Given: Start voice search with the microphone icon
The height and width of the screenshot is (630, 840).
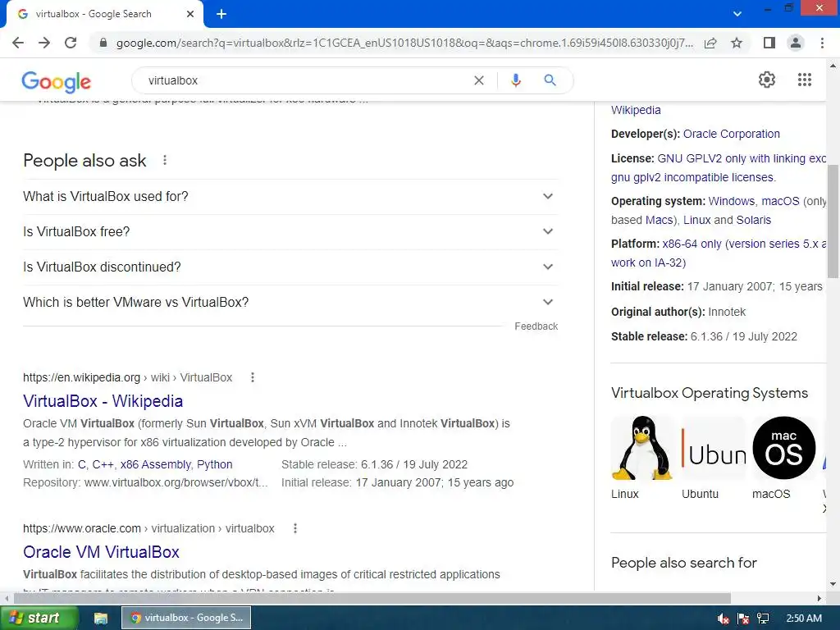Looking at the screenshot, I should point(515,80).
